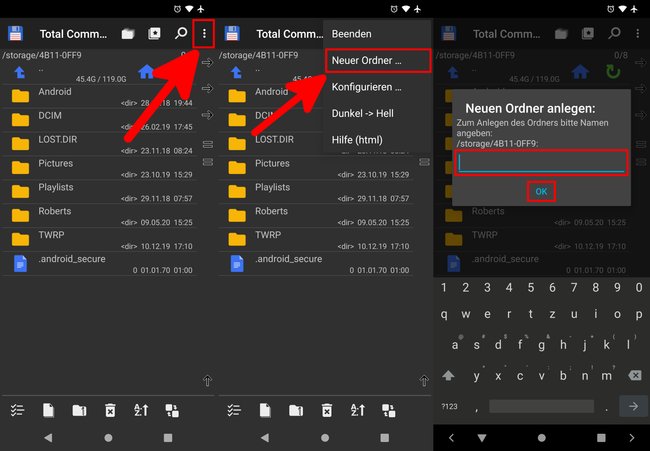Open 'Hilfe (html)' menu entry
This screenshot has height=451, width=650.
click(357, 140)
